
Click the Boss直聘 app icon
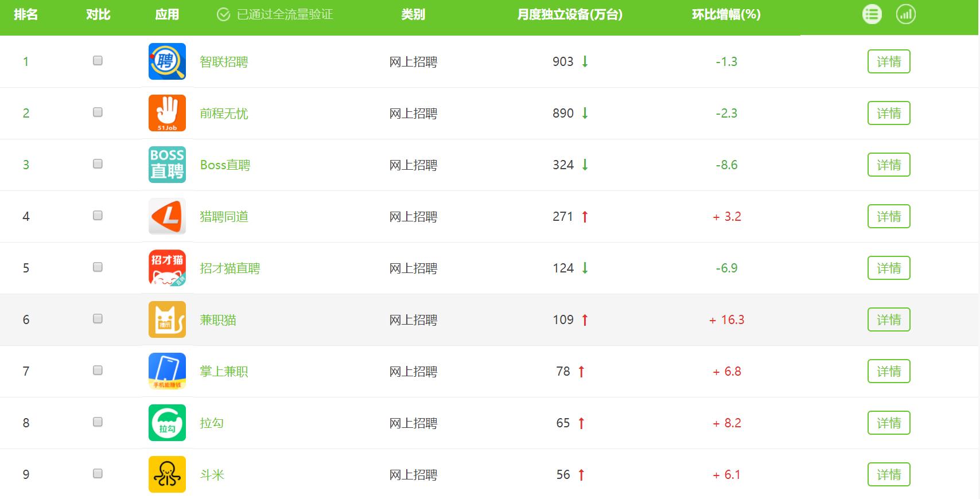[167, 165]
